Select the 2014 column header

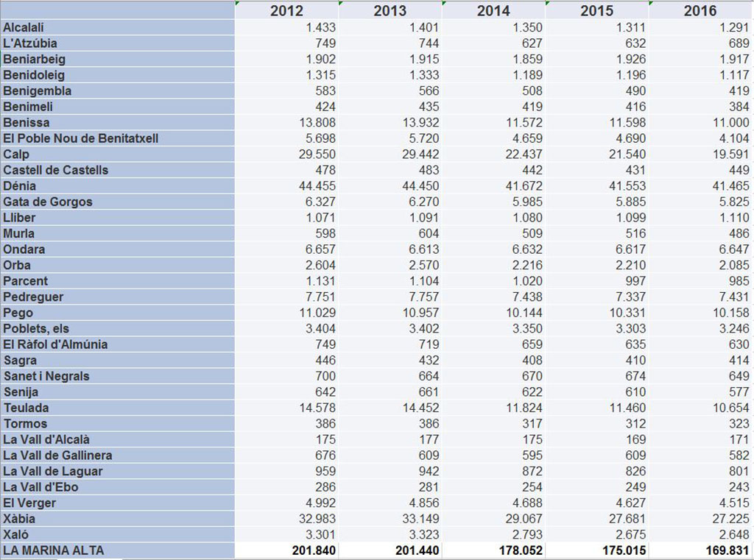click(493, 10)
